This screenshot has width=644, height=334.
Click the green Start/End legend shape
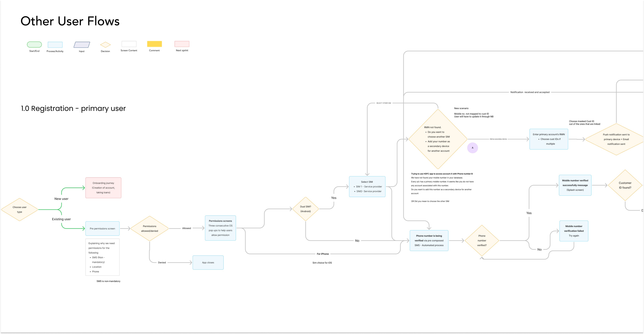pyautogui.click(x=34, y=45)
